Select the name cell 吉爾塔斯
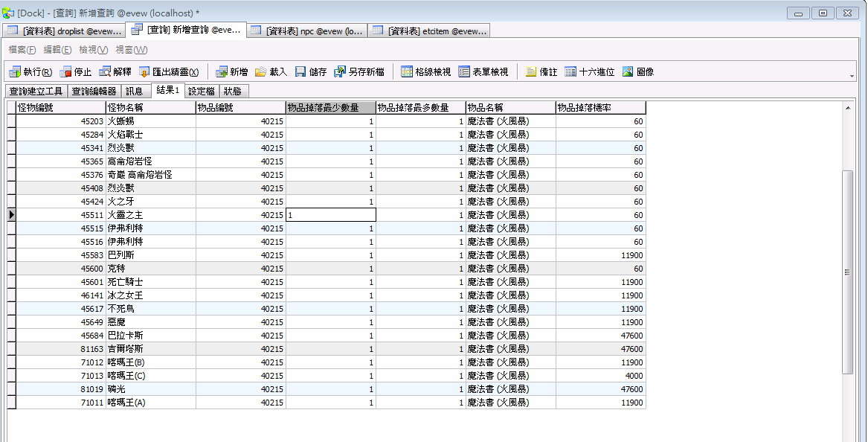 150,349
